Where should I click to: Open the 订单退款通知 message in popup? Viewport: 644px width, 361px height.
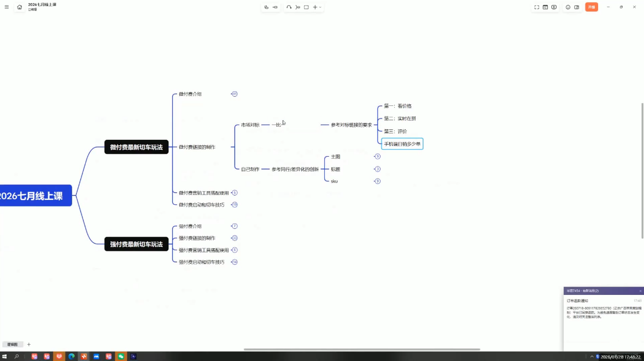(577, 301)
